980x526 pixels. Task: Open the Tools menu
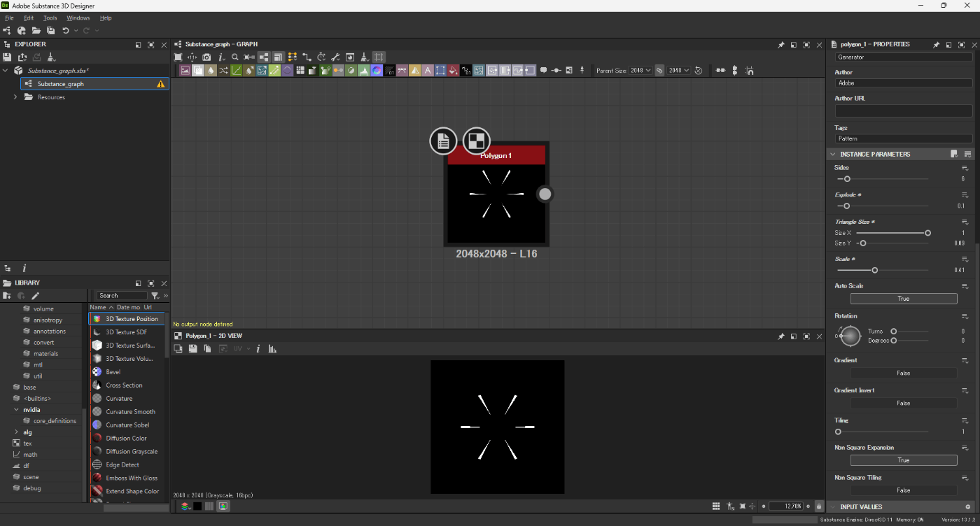pyautogui.click(x=50, y=17)
